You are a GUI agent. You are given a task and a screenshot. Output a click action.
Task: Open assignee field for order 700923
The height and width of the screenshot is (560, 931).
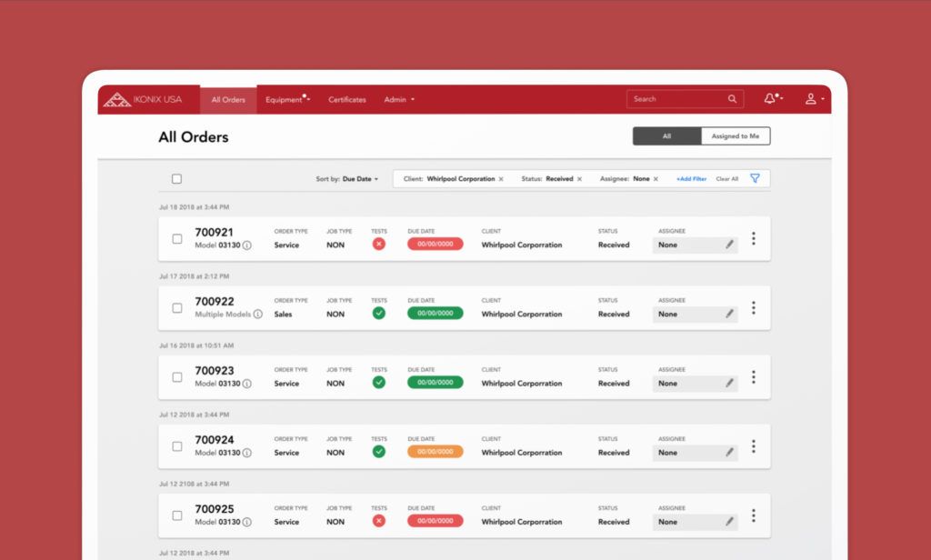click(695, 383)
